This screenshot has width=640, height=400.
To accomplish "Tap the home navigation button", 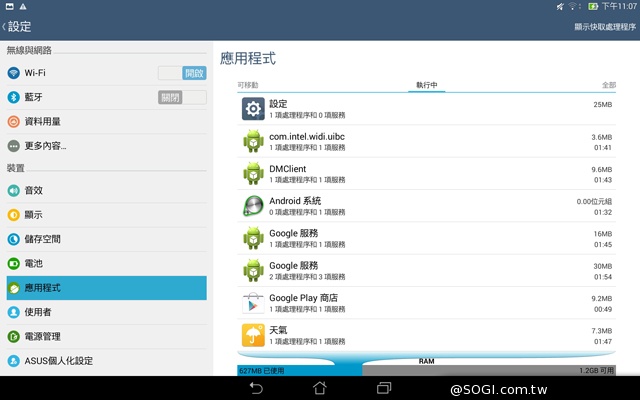I will 320,388.
